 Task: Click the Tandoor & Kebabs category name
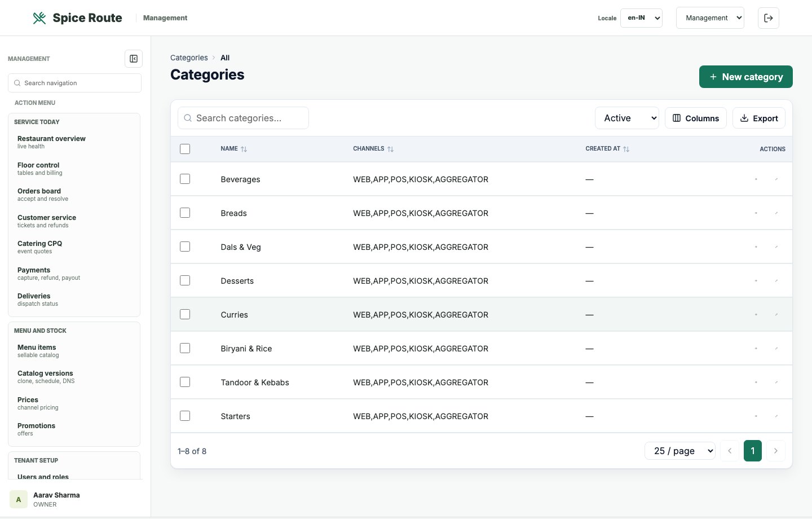[255, 382]
